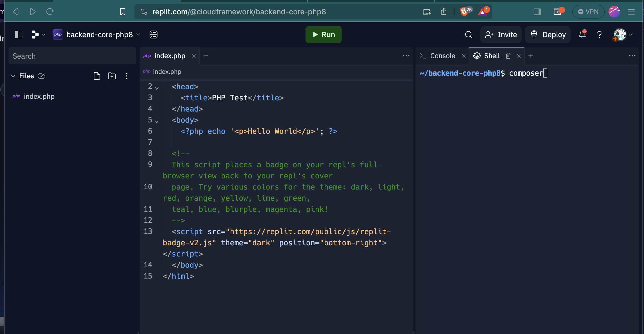Create a new file in Files pane
The image size is (644, 334).
click(97, 76)
